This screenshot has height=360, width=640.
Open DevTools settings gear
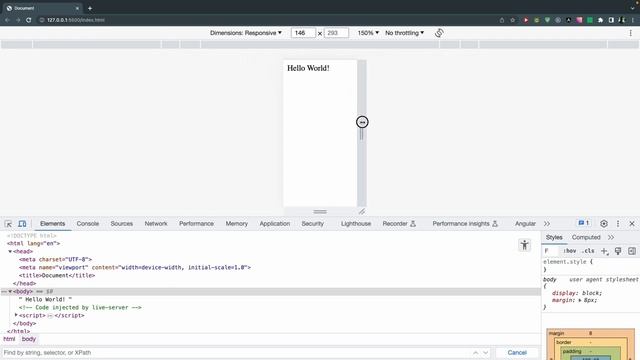[x=604, y=224]
